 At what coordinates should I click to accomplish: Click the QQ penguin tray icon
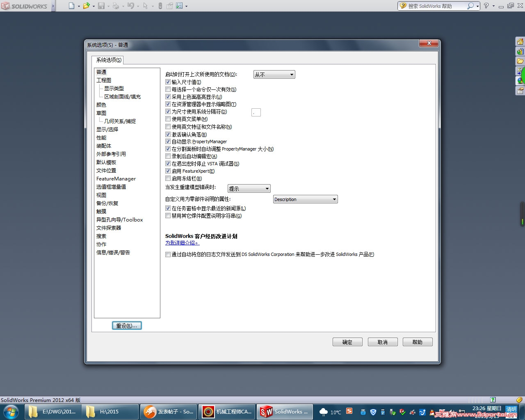pos(432,412)
